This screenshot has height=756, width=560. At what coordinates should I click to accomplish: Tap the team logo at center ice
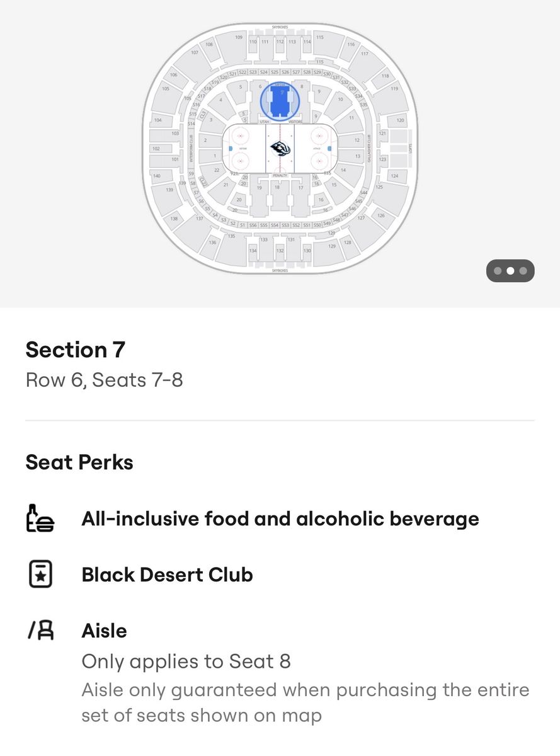point(280,149)
